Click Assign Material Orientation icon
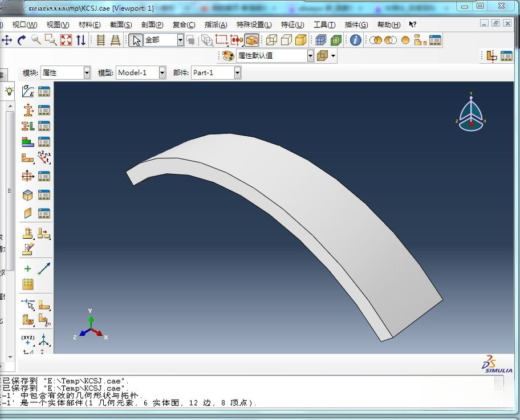 click(x=28, y=158)
